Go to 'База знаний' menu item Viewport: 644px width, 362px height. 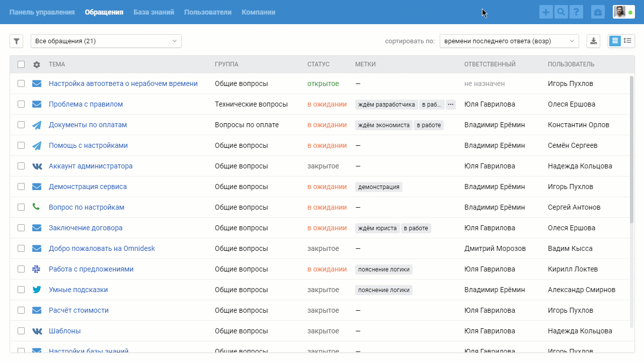click(x=153, y=12)
